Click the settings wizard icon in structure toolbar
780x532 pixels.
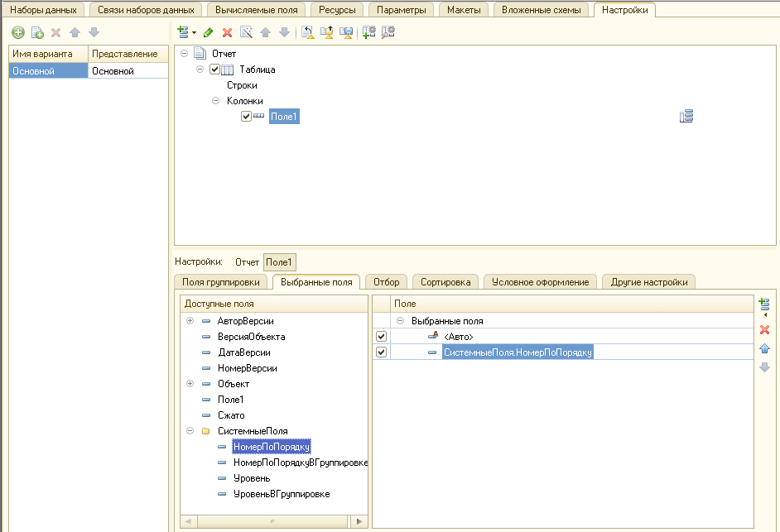tap(246, 32)
